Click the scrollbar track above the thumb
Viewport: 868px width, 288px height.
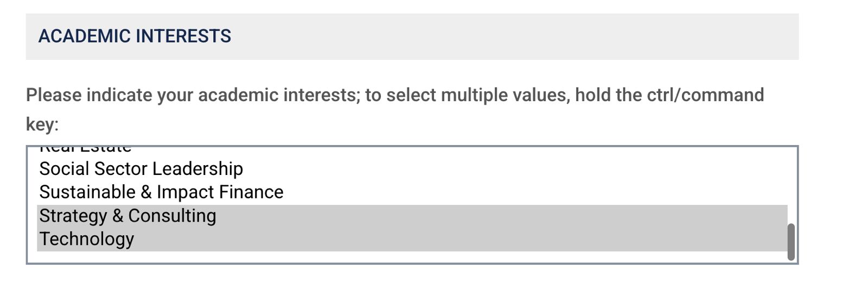point(791,185)
